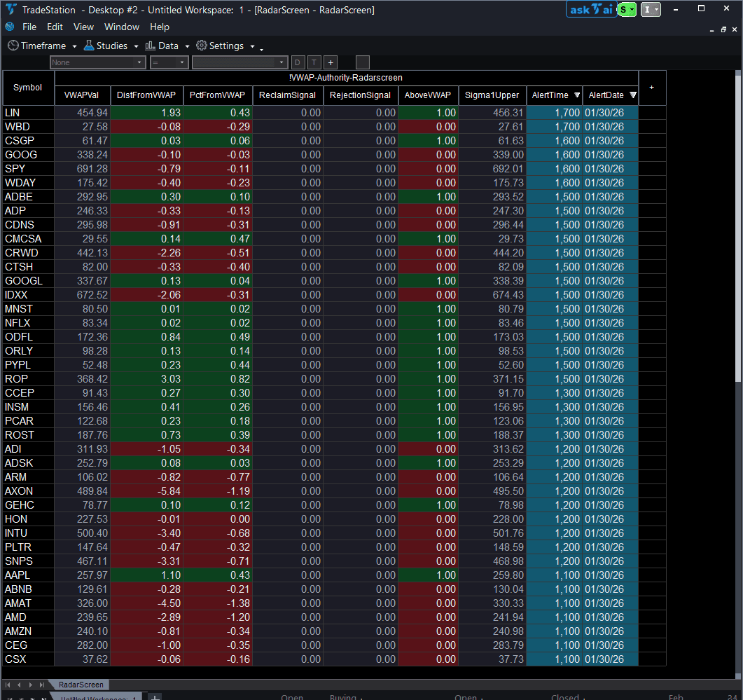Screen dimensions: 743x700
Task: Click the TradeStation logo in the title bar
Action: point(8,10)
